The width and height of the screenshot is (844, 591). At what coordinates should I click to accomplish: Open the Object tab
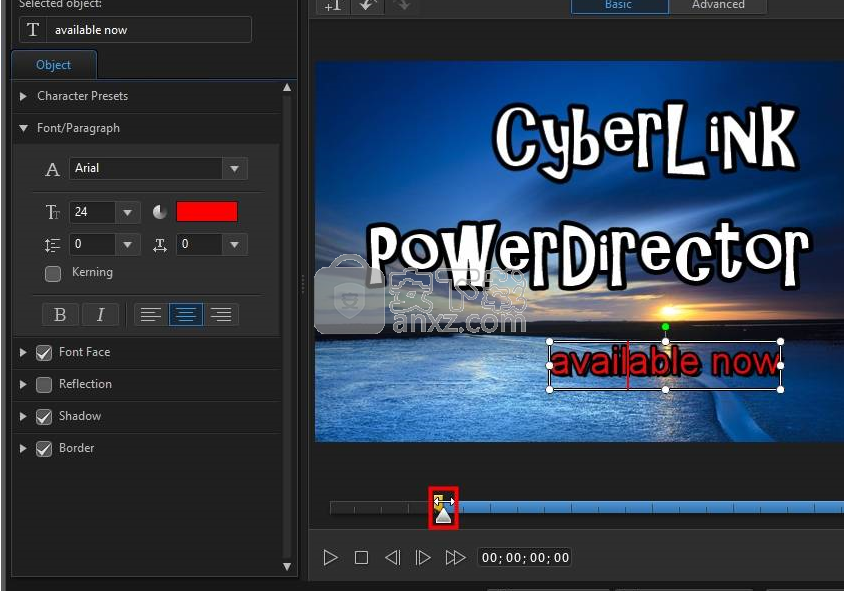pos(53,65)
